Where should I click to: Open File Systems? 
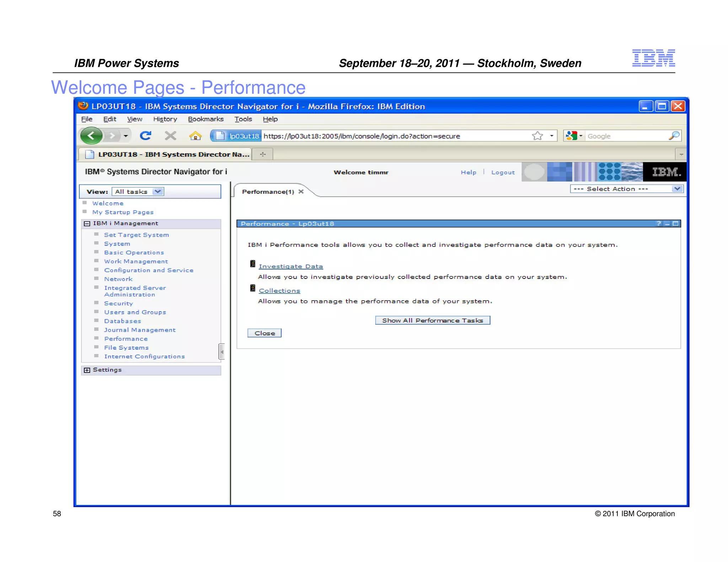tap(126, 348)
